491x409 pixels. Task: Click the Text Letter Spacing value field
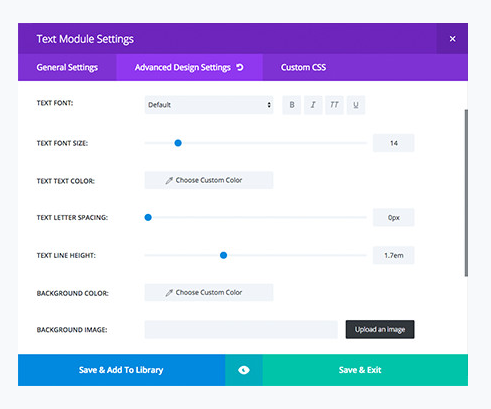[394, 217]
